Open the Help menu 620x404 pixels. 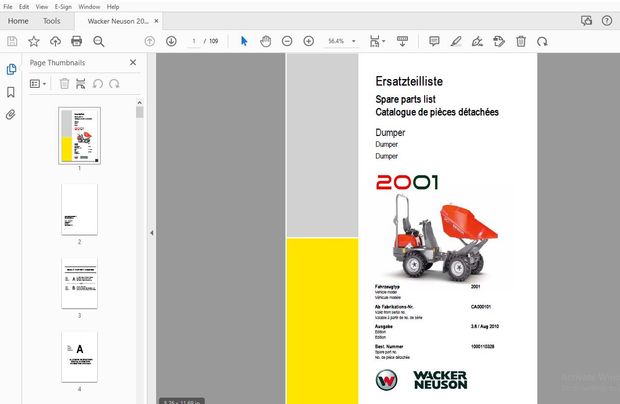click(113, 7)
